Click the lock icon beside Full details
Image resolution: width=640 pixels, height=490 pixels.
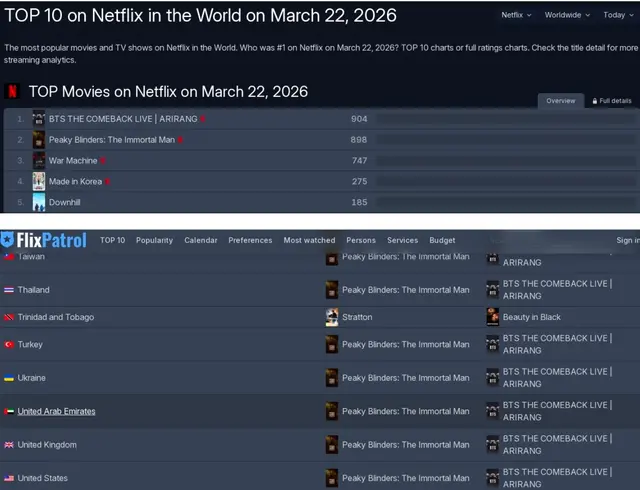[x=595, y=101]
